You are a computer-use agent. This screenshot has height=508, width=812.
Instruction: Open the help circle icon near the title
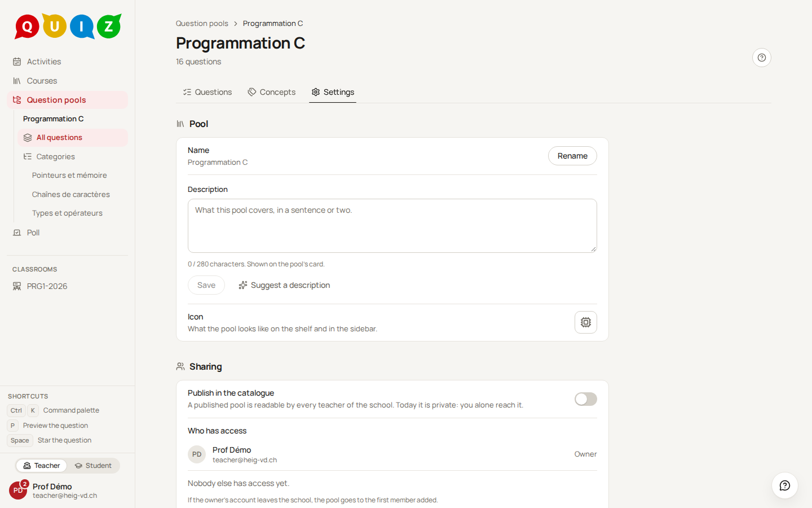point(762,58)
